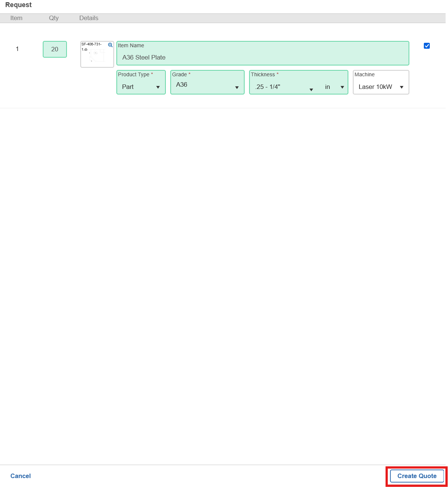Click the Details column header
This screenshot has width=448, height=487.
(x=89, y=18)
